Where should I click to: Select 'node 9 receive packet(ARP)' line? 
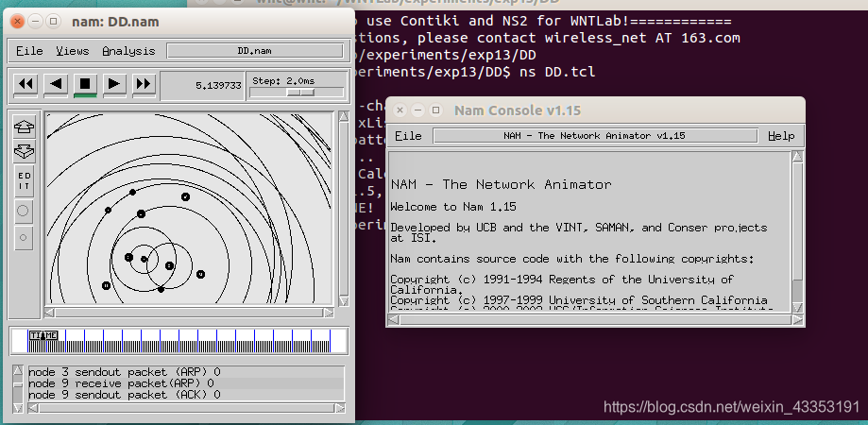186,382
